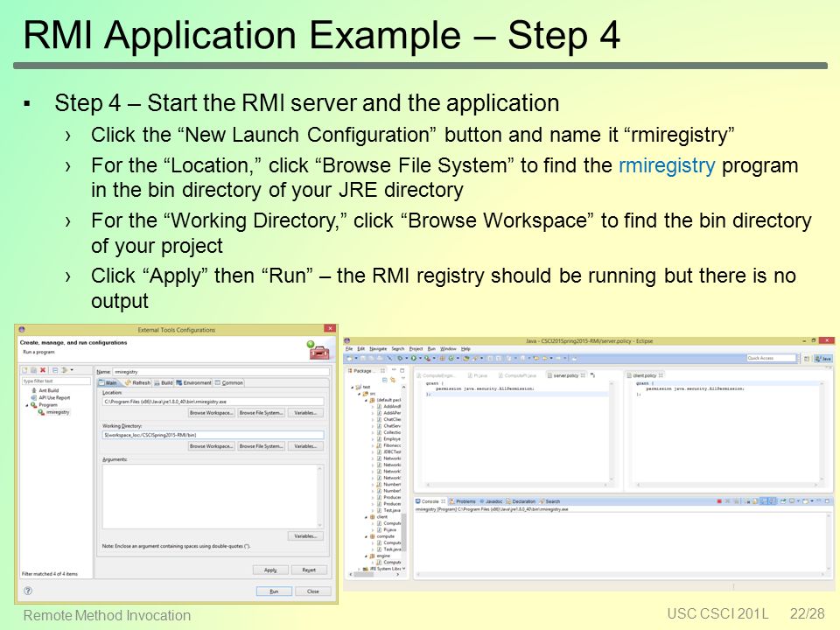The width and height of the screenshot is (840, 630).
Task: Select rmiregistry under Program in tree
Action: pos(53,412)
